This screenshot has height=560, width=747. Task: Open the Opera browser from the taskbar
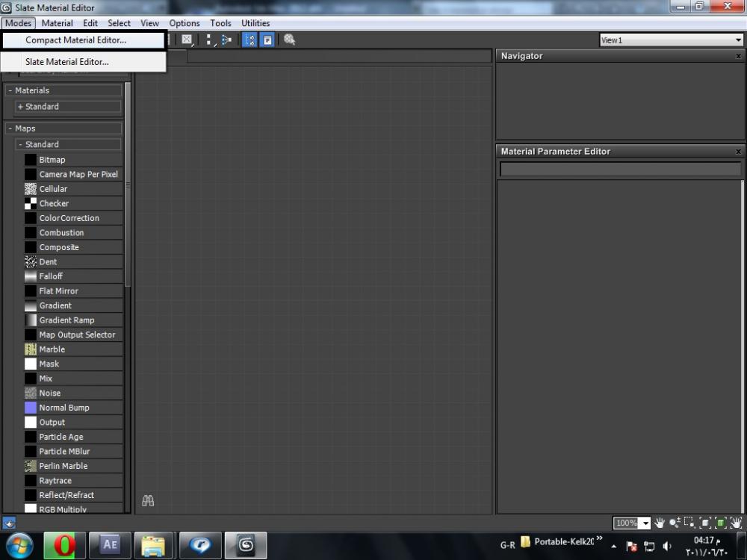[64, 545]
